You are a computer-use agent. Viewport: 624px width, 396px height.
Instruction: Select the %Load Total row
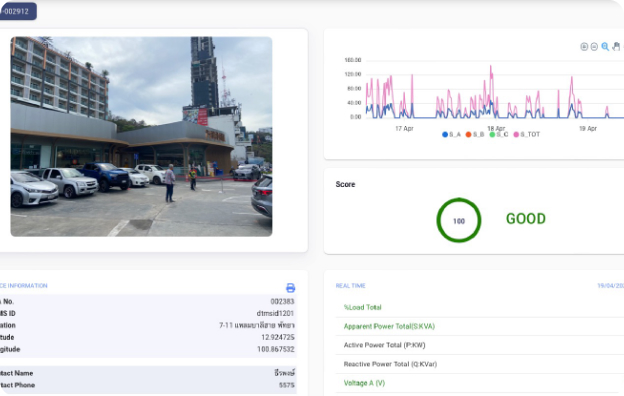480,308
